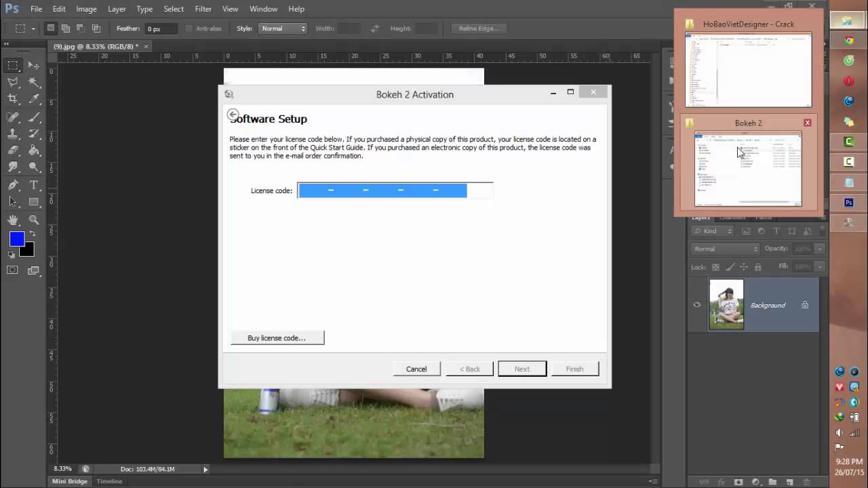The image size is (868, 488).
Task: Select the Rectangular Marquee tool
Action: [13, 66]
